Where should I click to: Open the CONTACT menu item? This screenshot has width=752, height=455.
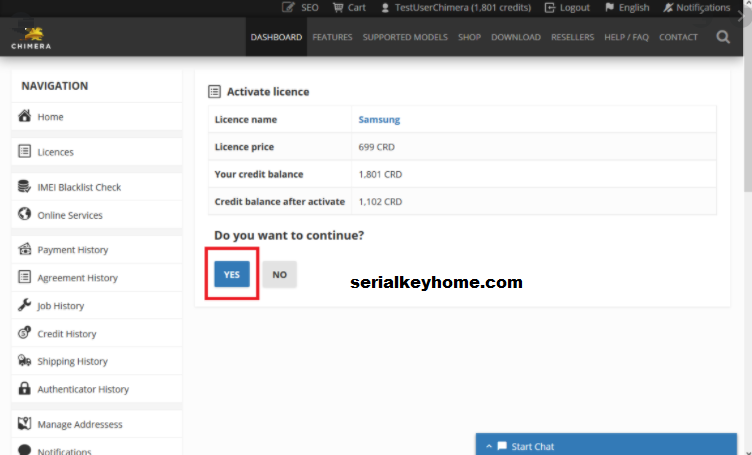(678, 37)
